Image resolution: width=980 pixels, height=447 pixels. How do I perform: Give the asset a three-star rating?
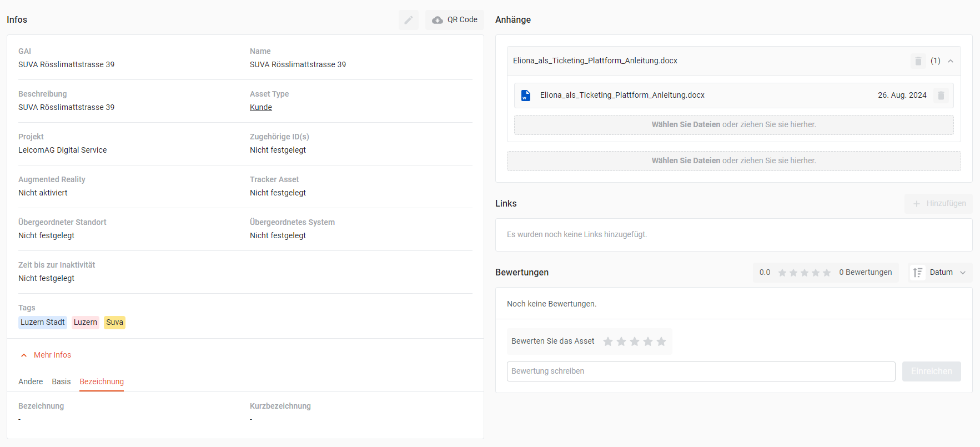(635, 341)
